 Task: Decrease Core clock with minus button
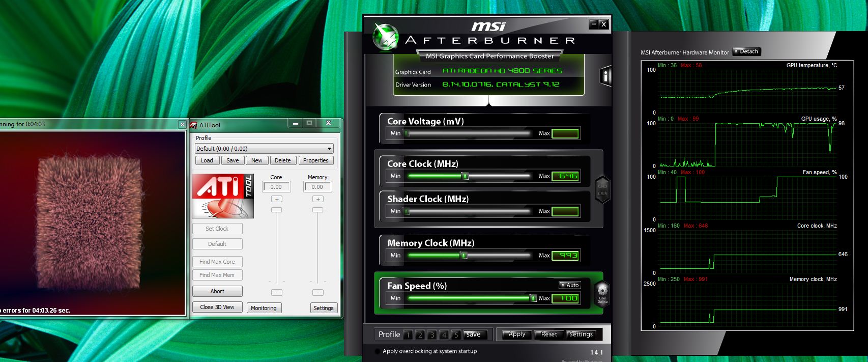coord(276,293)
